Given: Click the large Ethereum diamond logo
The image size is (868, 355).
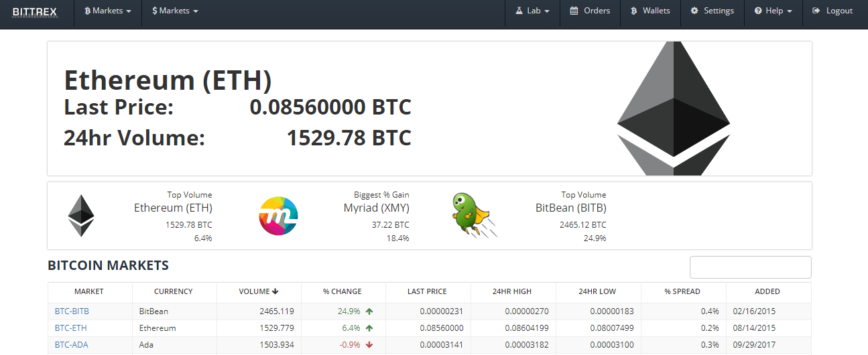Looking at the screenshot, I should pos(673,109).
